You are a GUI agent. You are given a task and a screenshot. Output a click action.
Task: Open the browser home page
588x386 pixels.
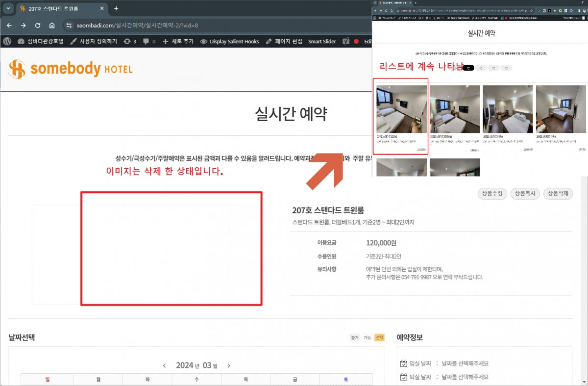[52, 26]
